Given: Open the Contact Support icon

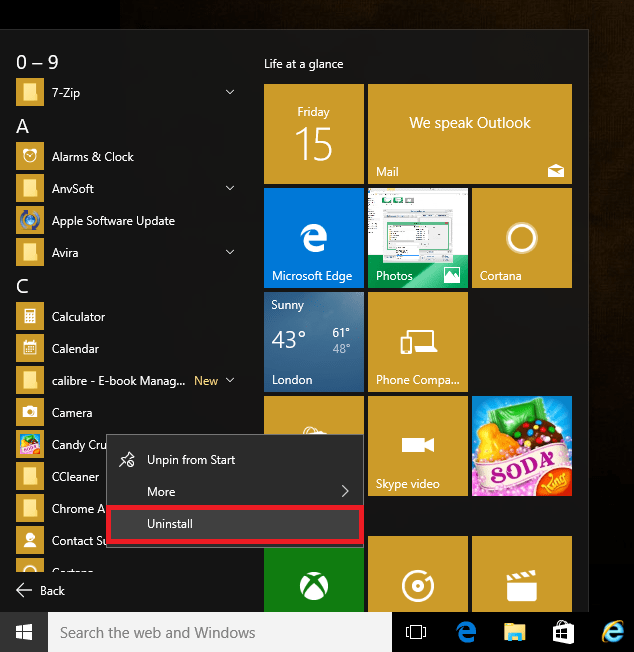Looking at the screenshot, I should [30, 541].
